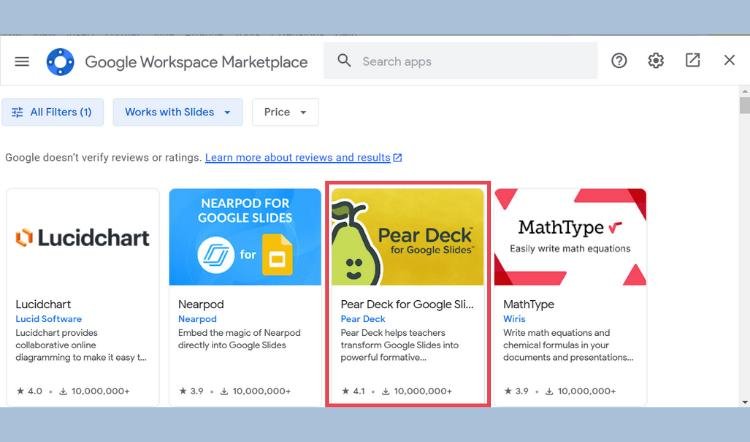This screenshot has height=442, width=750.
Task: Open All Filters (1) panel
Action: click(x=53, y=112)
